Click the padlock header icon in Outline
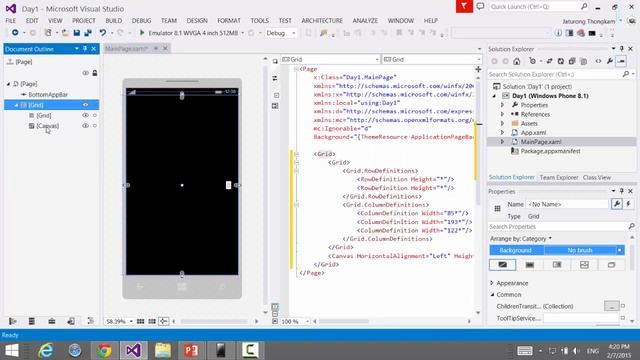 [95, 73]
